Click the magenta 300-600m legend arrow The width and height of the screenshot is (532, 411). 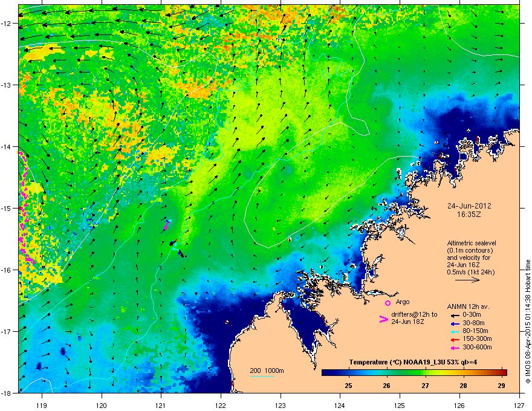(455, 348)
